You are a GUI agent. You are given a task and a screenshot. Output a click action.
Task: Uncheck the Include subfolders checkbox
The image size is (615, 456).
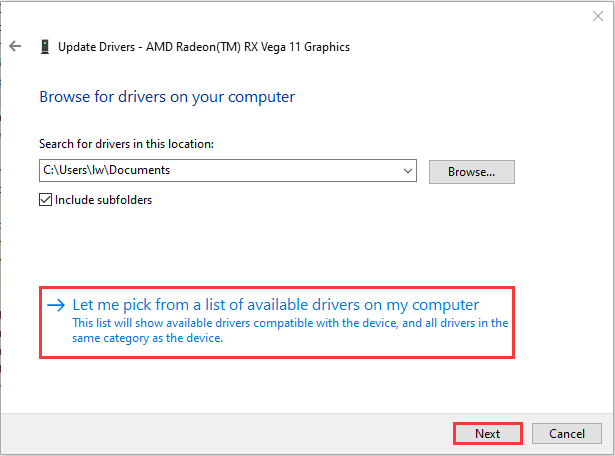(45, 200)
